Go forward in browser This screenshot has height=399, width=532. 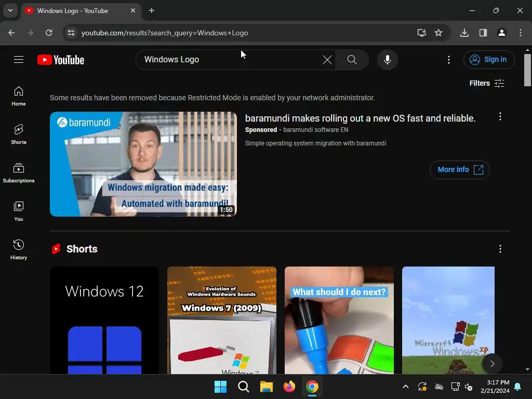pos(30,33)
